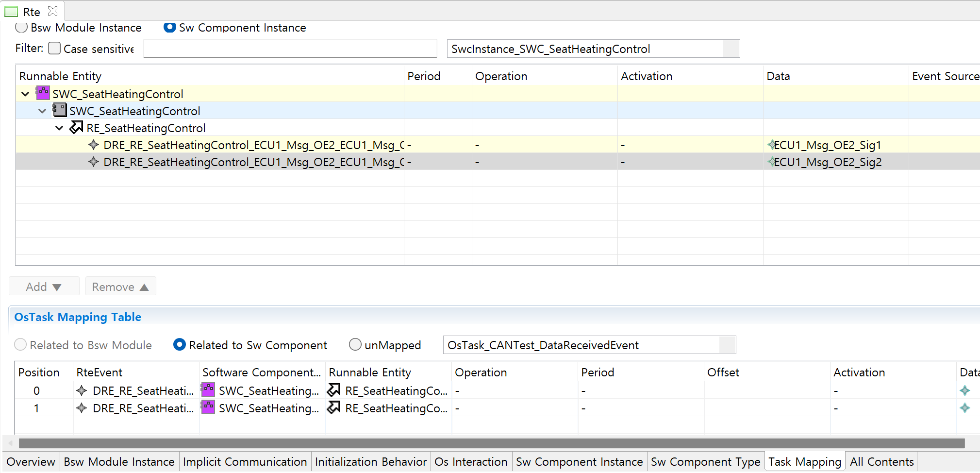Click the Software Component column header

262,372
